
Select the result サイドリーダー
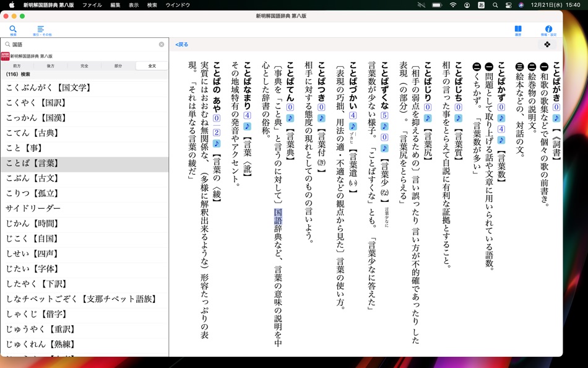84,208
